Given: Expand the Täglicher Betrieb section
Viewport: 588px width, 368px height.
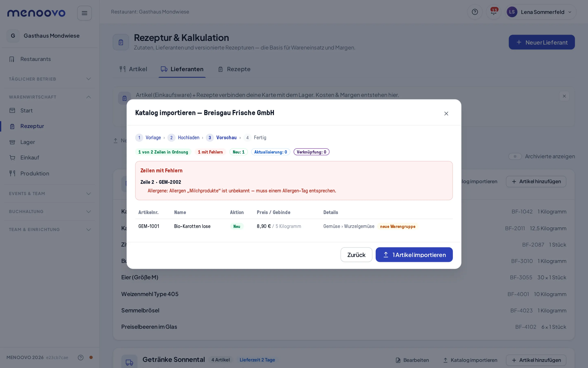Looking at the screenshot, I should point(50,79).
